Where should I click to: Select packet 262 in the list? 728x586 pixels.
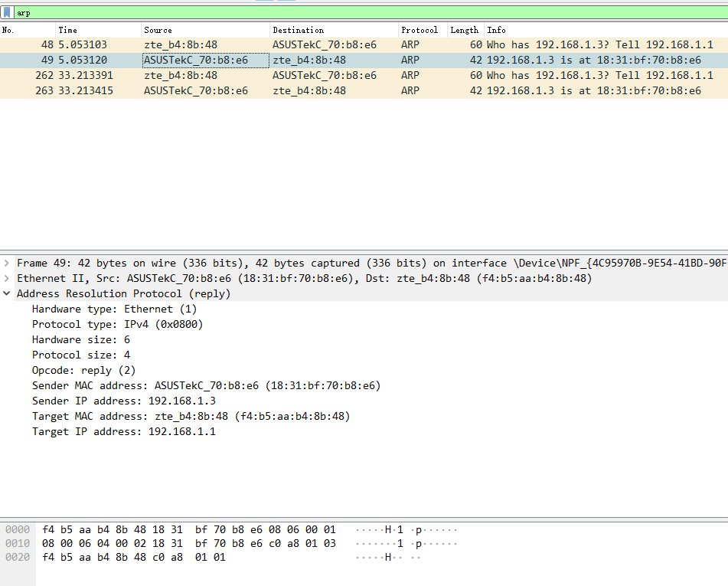coord(306,75)
